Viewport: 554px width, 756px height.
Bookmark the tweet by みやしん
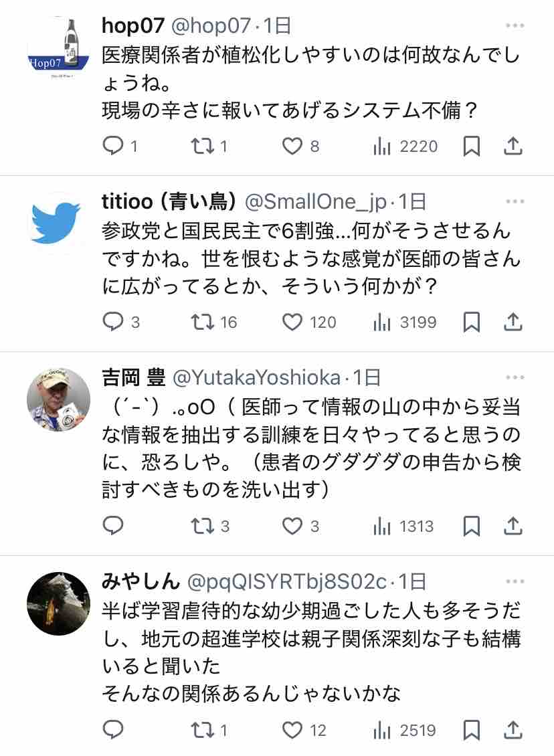click(471, 731)
